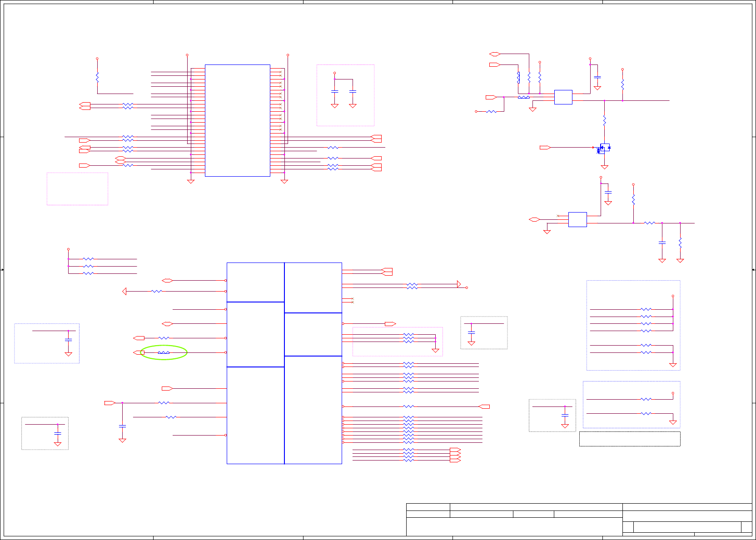This screenshot has height=540, width=756.
Task: Select the bottom-left sub-block of the main chip
Action: click(255, 415)
